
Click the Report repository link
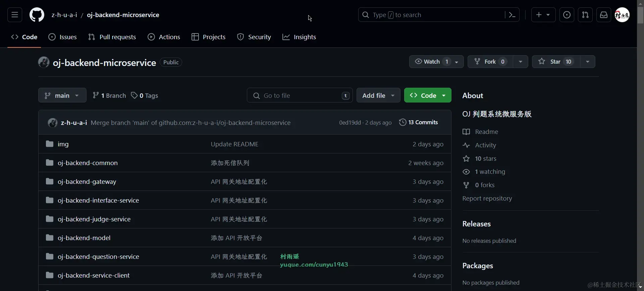click(487, 198)
